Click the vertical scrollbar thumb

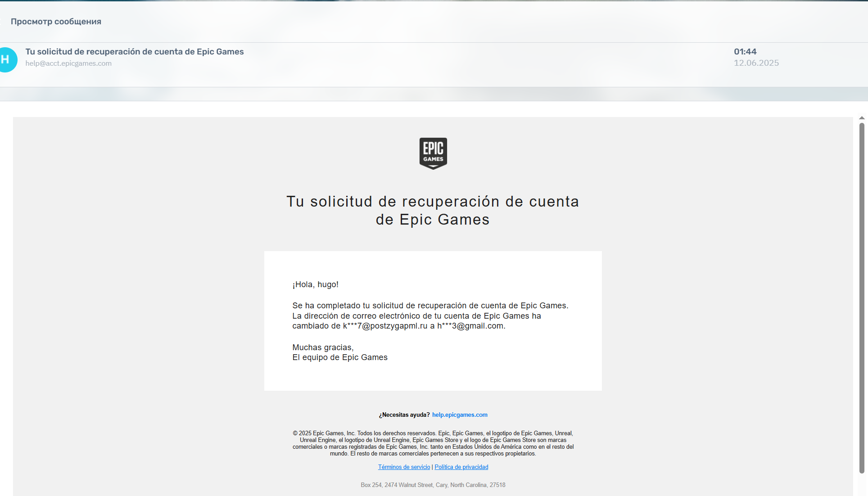[x=862, y=298]
